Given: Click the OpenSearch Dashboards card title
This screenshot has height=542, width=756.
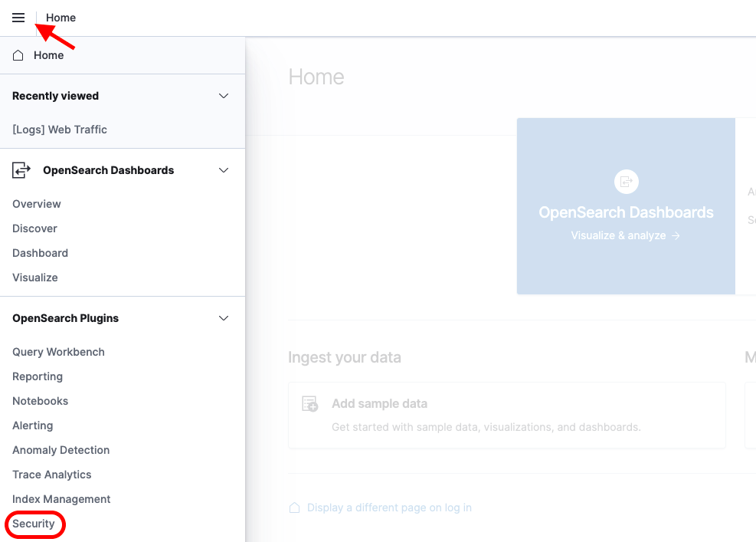Looking at the screenshot, I should (626, 212).
